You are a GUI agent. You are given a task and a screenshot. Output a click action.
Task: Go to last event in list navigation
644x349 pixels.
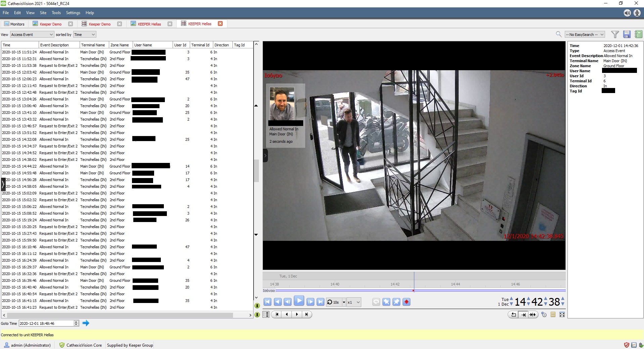point(307,314)
